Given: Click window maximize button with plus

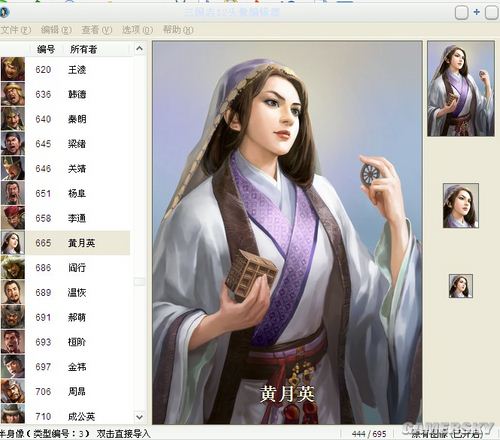Looking at the screenshot, I should (476, 13).
